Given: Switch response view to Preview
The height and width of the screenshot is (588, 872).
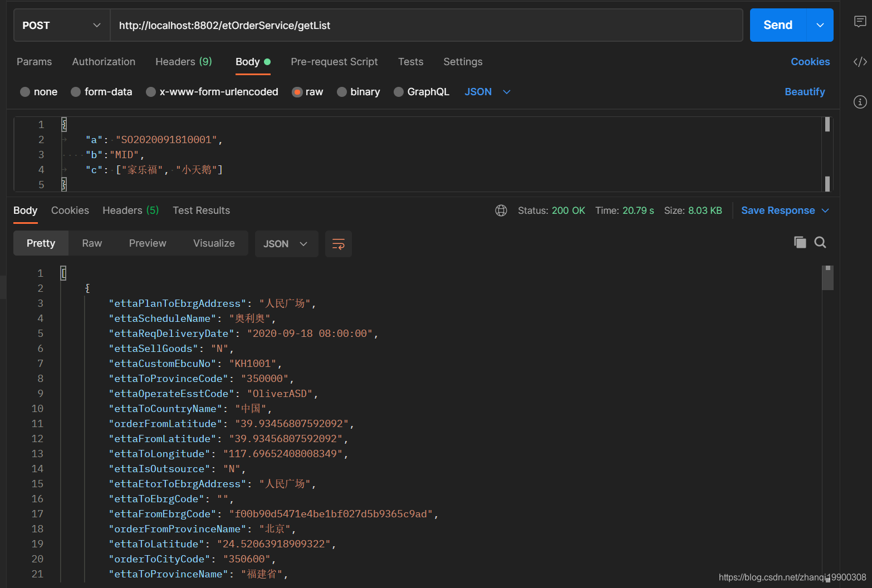Looking at the screenshot, I should 148,243.
